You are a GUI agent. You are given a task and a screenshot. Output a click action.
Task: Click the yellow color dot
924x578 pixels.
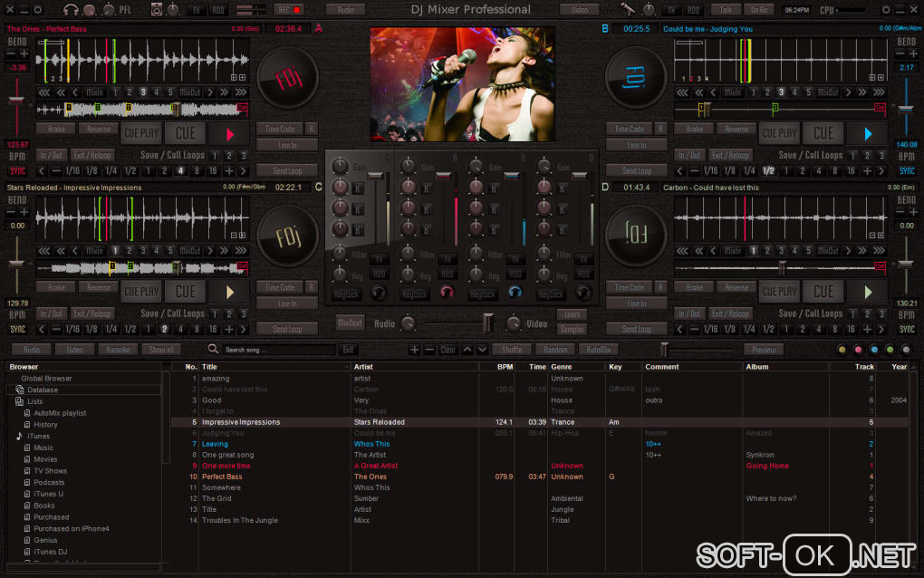842,350
